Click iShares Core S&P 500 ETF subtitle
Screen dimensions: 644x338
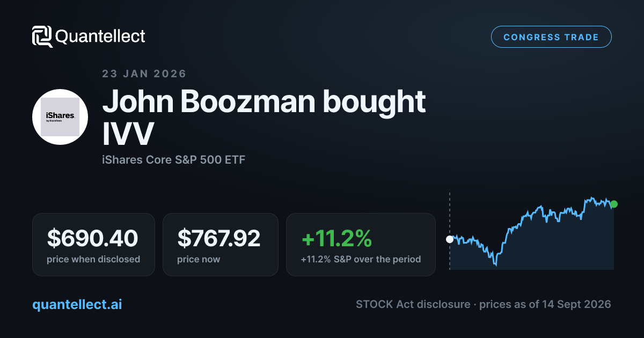(x=173, y=160)
